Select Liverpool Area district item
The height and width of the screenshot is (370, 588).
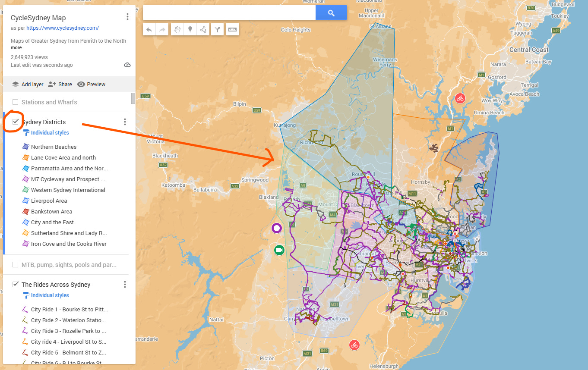(x=49, y=201)
